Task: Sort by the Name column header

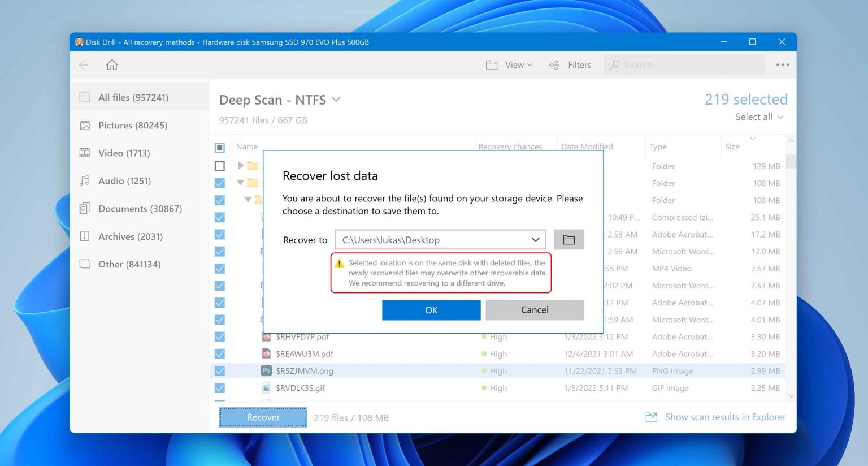Action: click(x=247, y=146)
